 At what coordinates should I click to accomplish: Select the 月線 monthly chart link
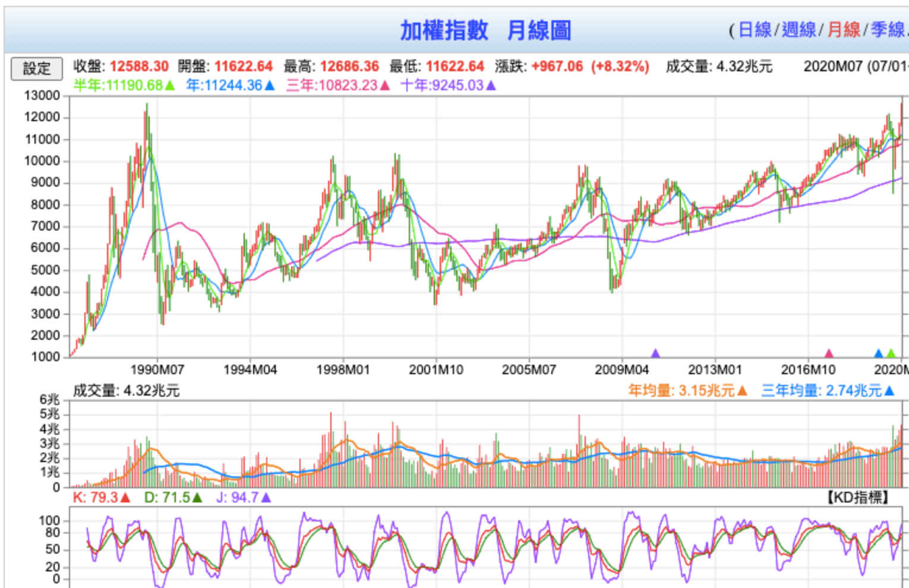843,30
